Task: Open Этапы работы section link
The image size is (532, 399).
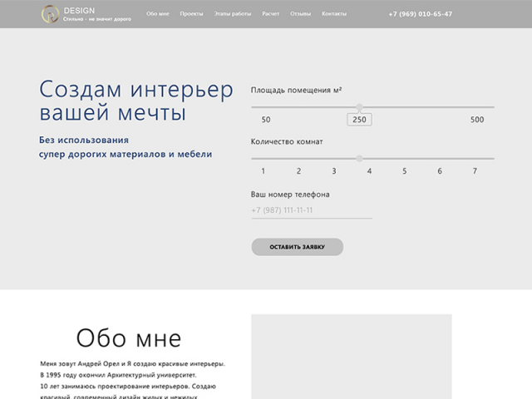Action: coord(233,14)
